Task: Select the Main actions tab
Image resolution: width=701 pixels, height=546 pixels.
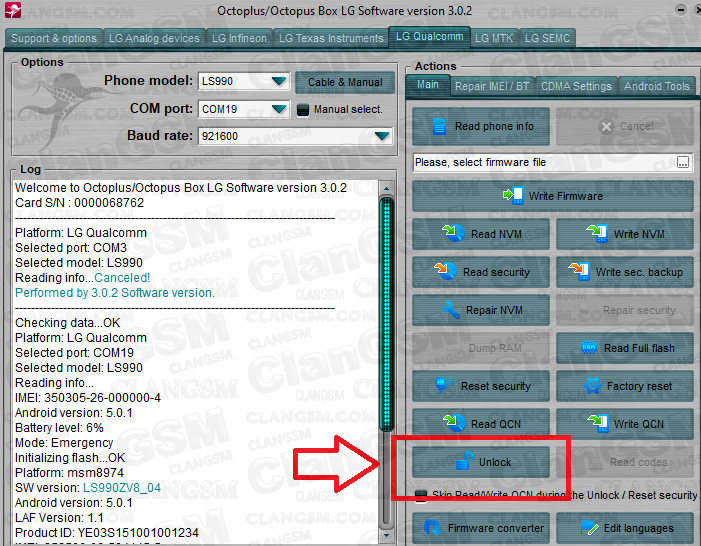Action: 428,85
